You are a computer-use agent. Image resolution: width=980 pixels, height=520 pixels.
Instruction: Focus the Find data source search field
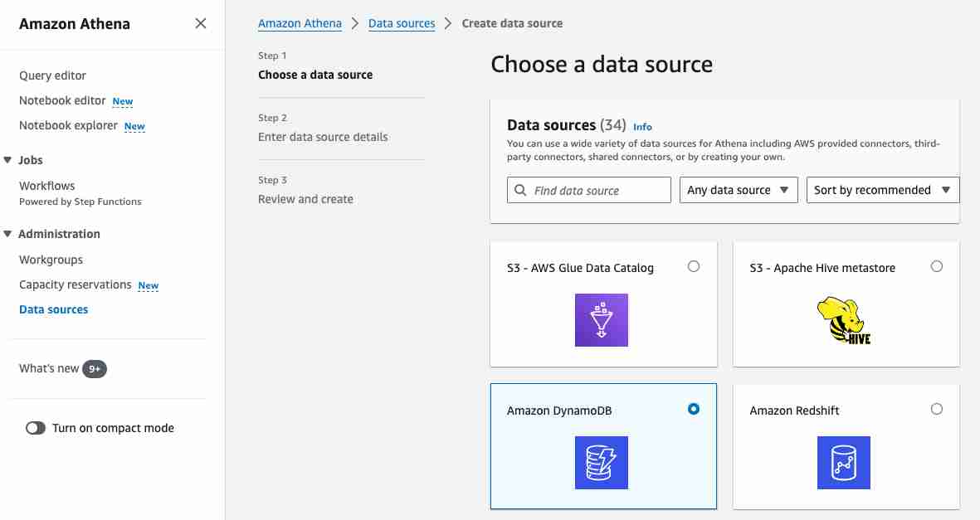pos(589,190)
